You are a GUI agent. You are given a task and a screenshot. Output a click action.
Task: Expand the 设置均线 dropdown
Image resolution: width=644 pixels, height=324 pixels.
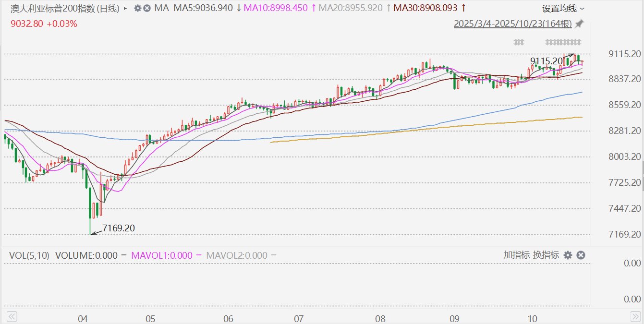563,8
